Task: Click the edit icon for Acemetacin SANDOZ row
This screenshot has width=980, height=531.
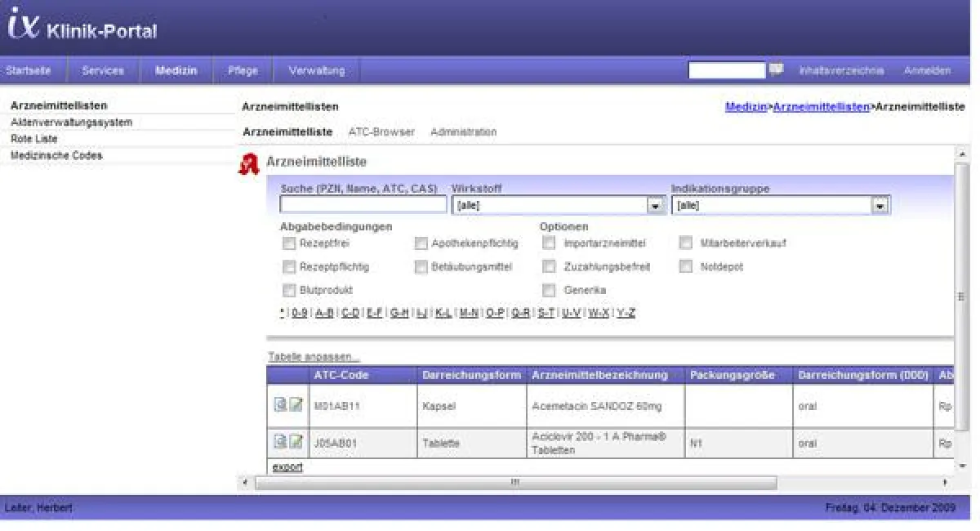Action: (296, 405)
